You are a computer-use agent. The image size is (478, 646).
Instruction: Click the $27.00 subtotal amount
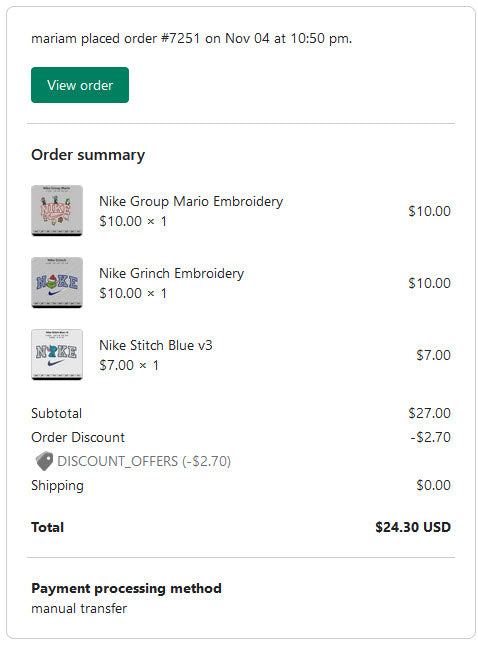pos(429,413)
